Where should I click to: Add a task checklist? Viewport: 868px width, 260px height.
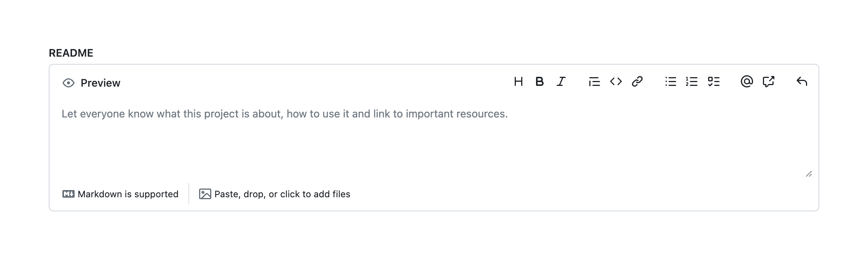713,82
